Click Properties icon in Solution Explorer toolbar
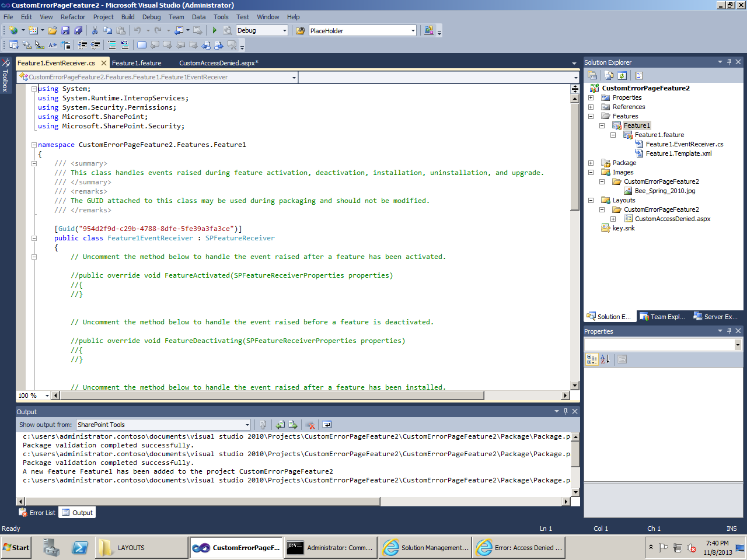Screen dimensions: 747x560 [592, 75]
